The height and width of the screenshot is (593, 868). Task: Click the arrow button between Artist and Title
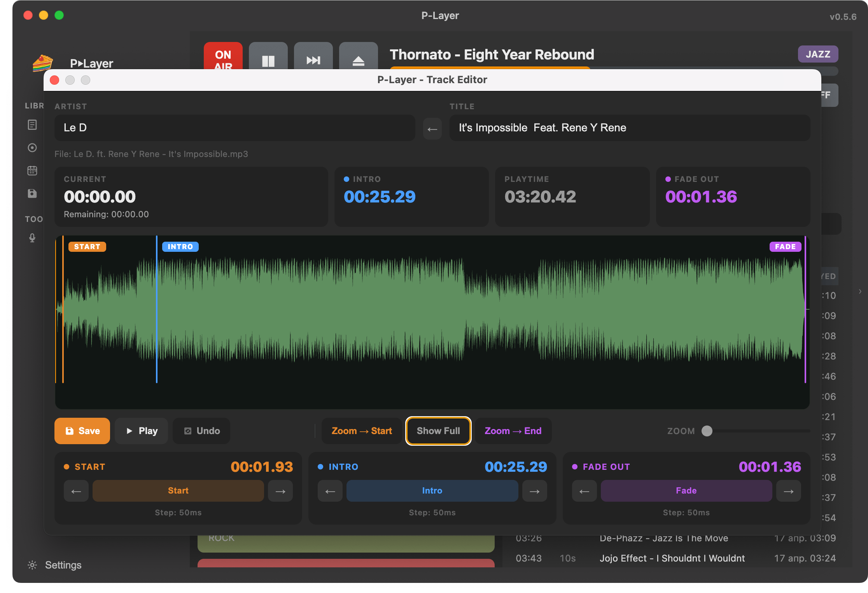432,129
